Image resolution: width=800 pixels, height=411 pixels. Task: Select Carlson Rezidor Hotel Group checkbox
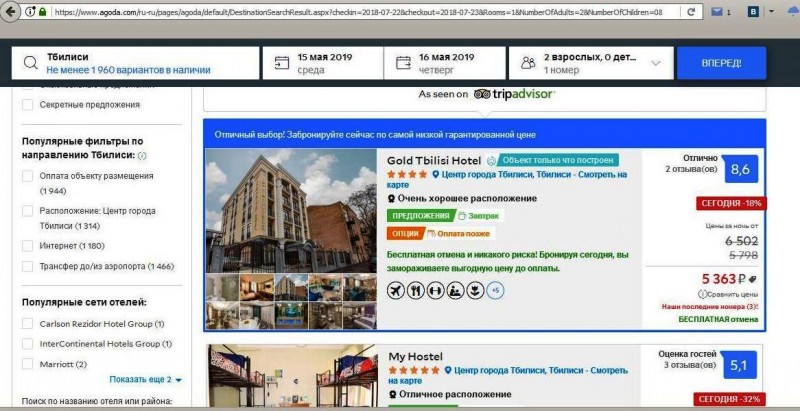pyautogui.click(x=28, y=324)
